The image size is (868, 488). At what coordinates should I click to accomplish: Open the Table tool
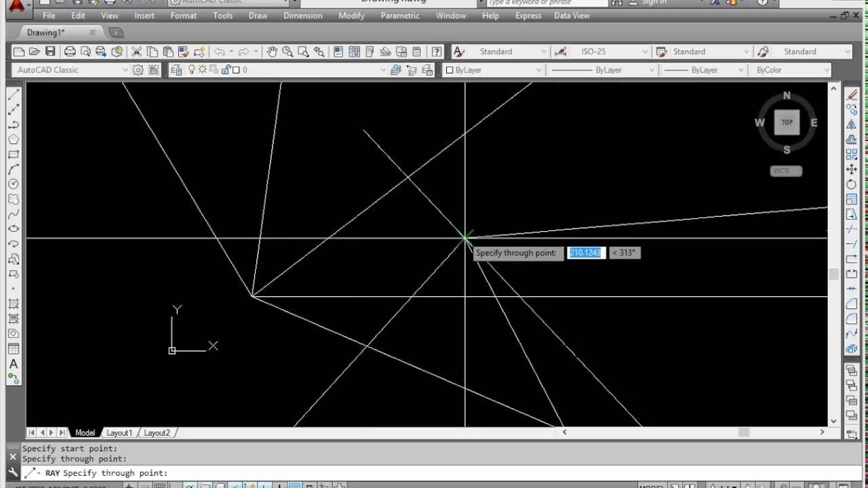pyautogui.click(x=14, y=349)
